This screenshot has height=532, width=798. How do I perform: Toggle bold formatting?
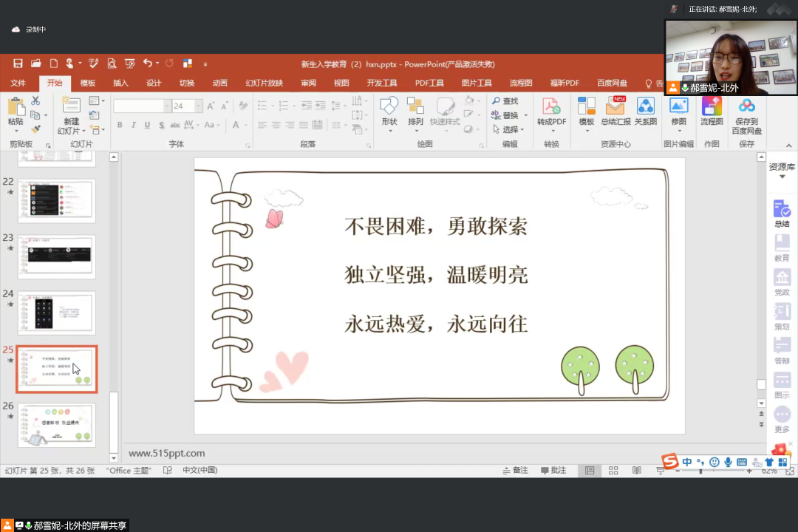click(120, 126)
